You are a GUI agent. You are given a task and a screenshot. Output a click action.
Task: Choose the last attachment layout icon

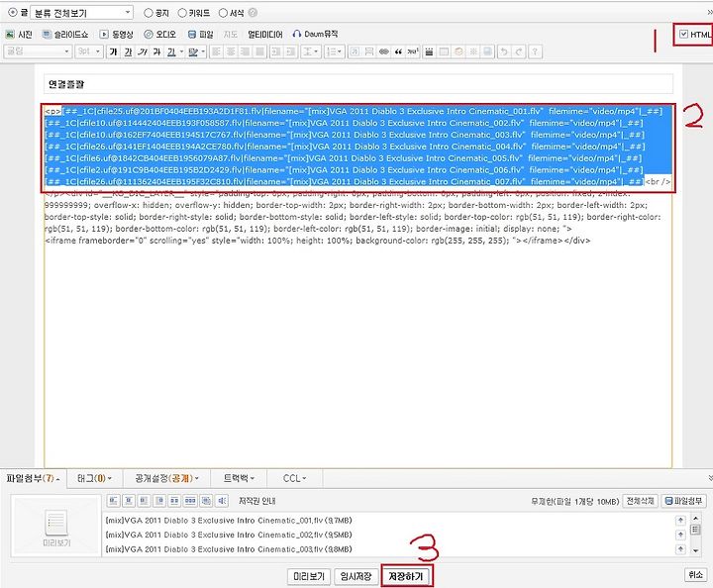pos(222,501)
